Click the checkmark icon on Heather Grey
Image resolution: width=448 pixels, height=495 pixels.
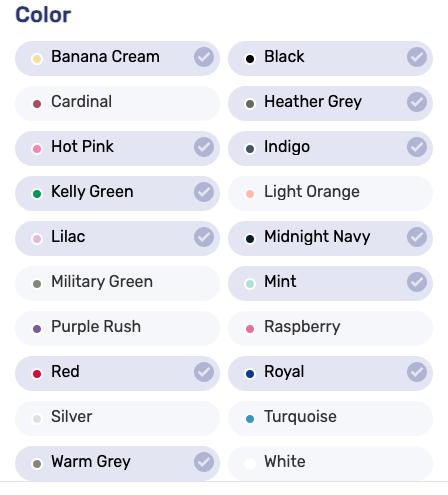417,102
